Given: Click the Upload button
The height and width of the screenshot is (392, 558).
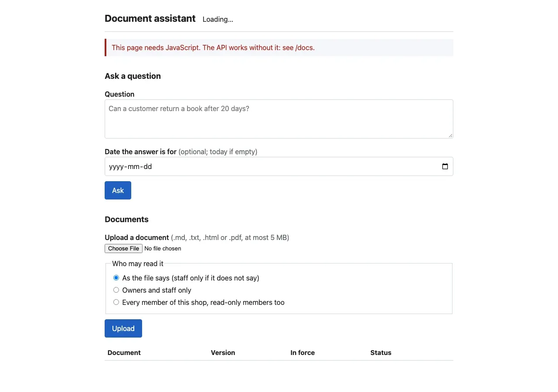Looking at the screenshot, I should tap(123, 328).
